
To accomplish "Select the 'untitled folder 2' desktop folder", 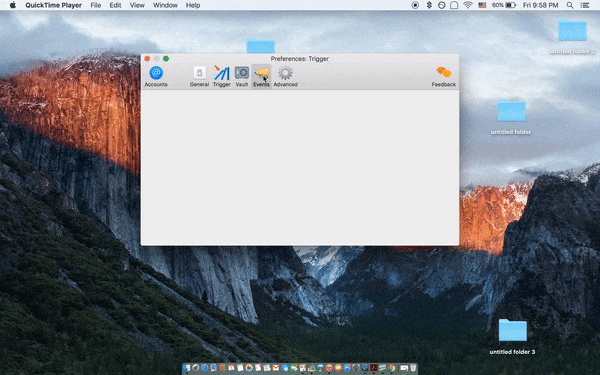I will pos(572,36).
